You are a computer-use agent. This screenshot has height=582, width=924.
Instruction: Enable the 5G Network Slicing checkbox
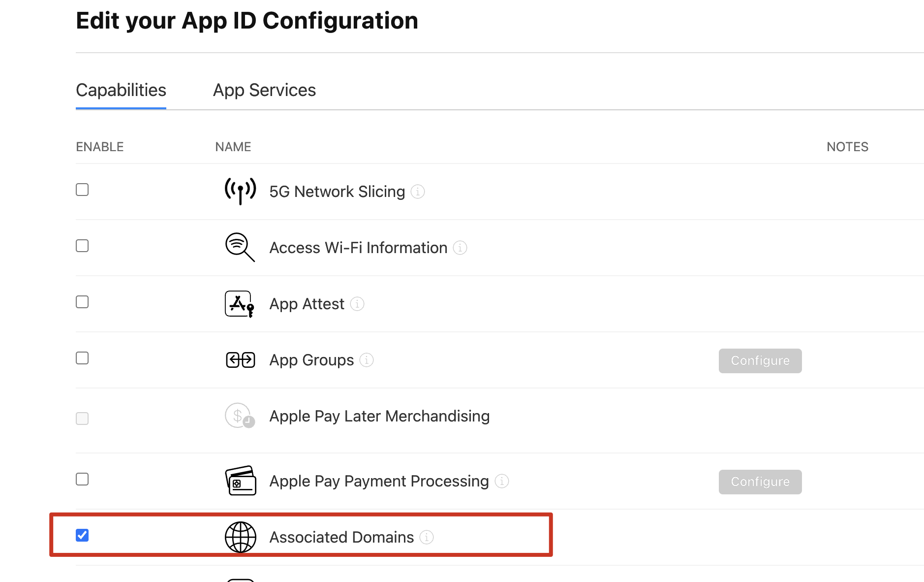click(x=82, y=190)
